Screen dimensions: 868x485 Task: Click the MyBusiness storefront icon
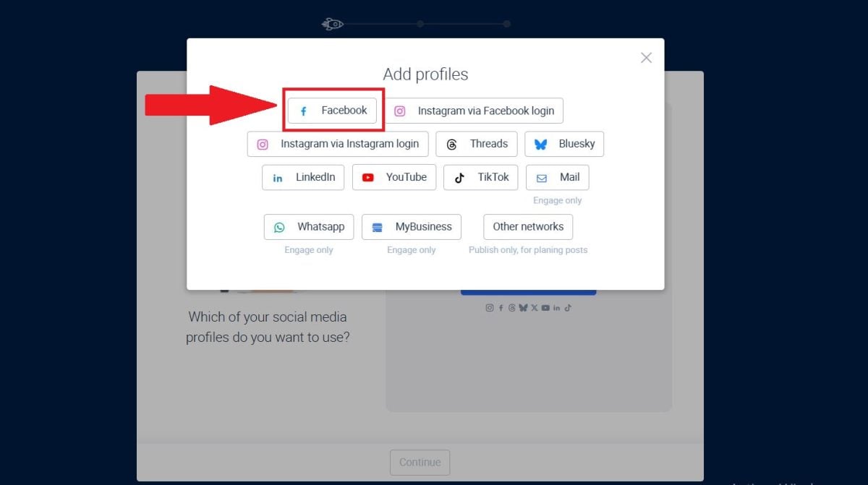tap(377, 228)
